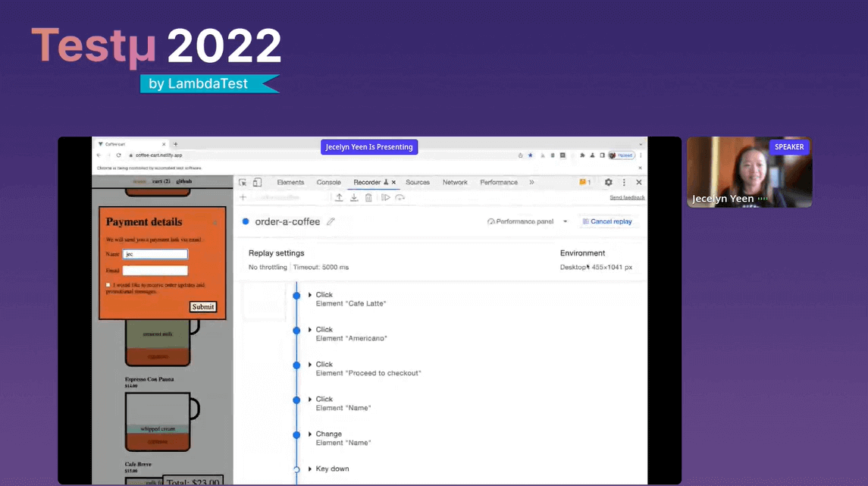Open the Send feedback link
The image size is (868, 486).
click(626, 197)
